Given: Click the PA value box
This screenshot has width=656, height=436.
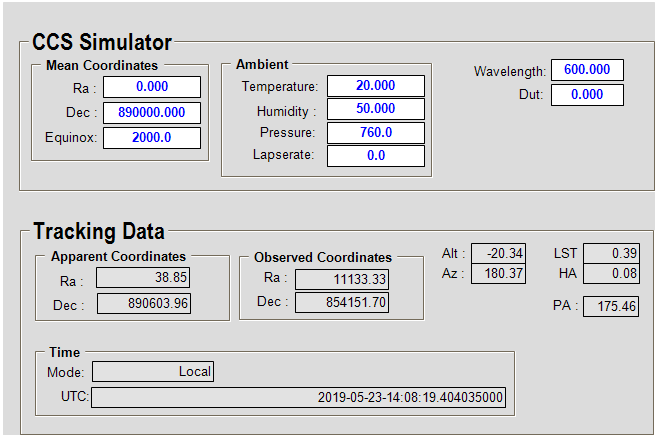Looking at the screenshot, I should (611, 306).
